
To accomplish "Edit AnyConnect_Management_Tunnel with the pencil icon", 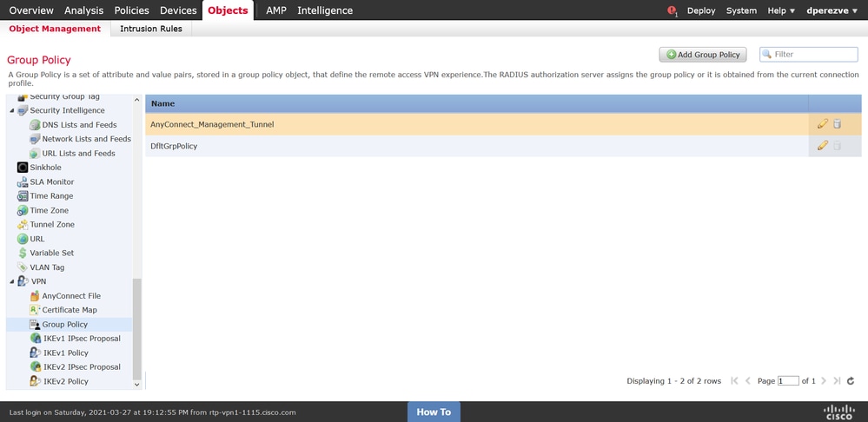I will pyautogui.click(x=823, y=124).
